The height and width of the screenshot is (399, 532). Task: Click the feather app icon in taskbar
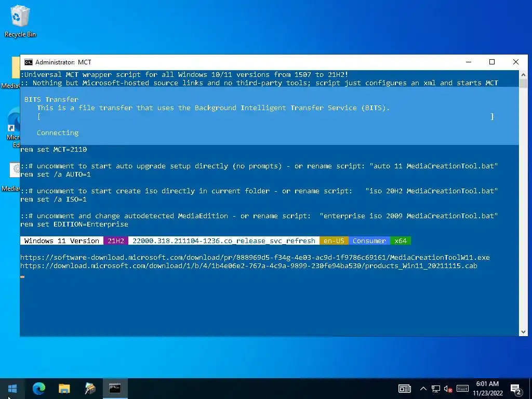point(90,389)
